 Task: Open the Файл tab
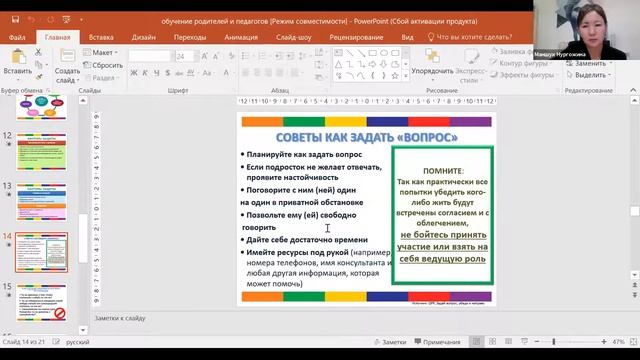[17, 37]
